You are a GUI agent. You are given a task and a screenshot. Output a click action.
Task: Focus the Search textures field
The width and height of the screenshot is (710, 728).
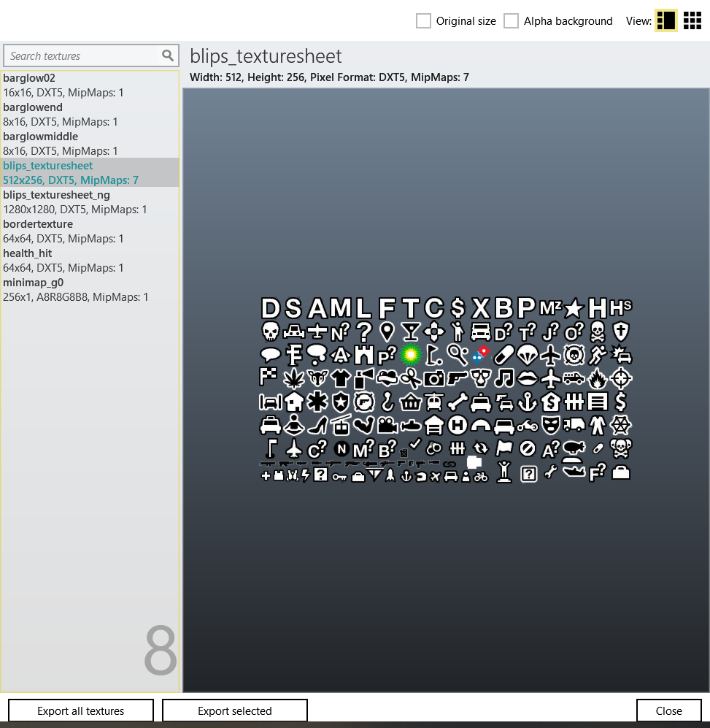click(x=82, y=55)
